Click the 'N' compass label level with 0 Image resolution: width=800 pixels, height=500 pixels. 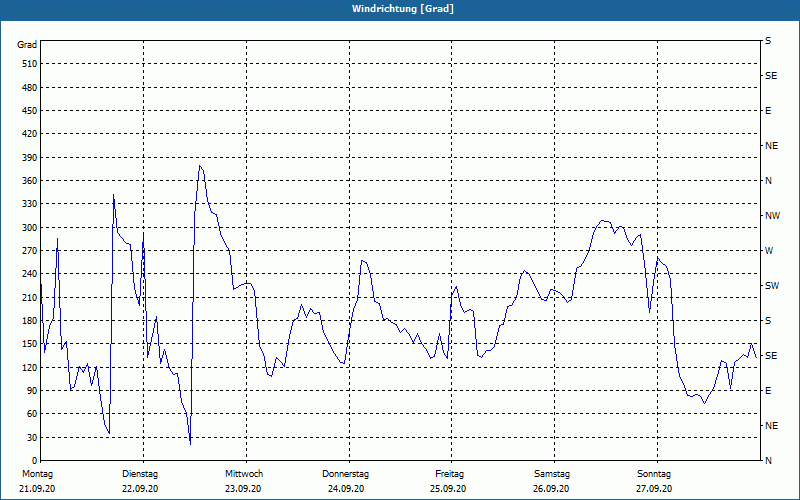[x=768, y=461]
